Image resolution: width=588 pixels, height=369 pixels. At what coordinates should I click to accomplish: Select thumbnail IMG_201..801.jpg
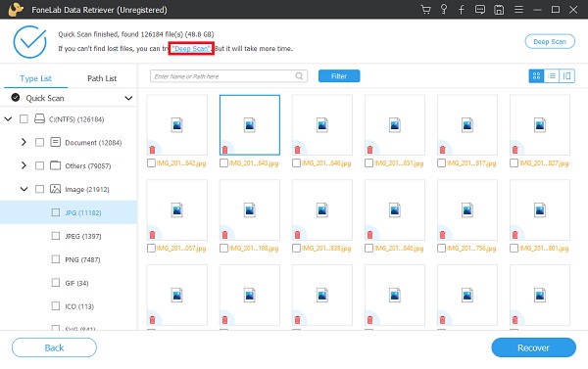point(540,209)
